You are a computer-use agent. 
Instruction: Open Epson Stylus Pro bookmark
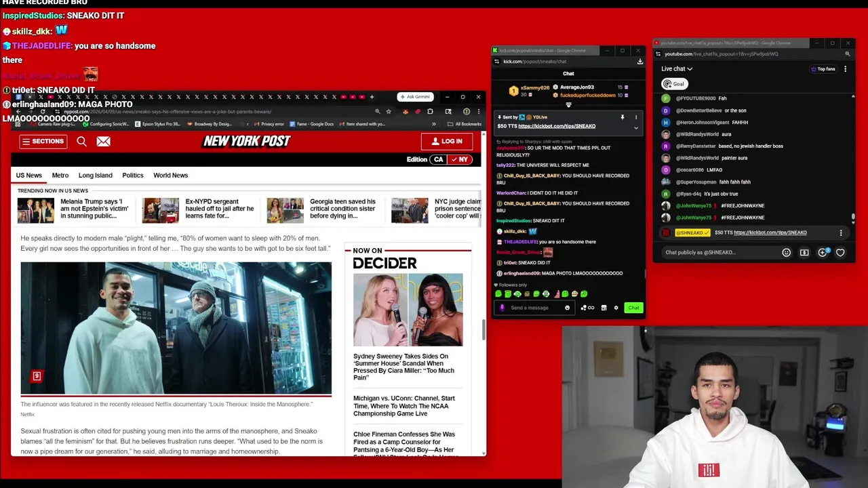(x=157, y=124)
